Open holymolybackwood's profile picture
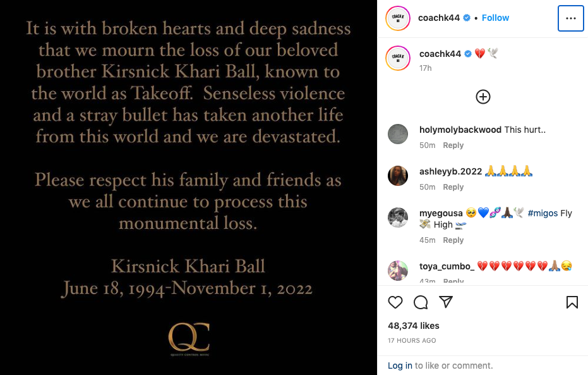 coord(398,134)
